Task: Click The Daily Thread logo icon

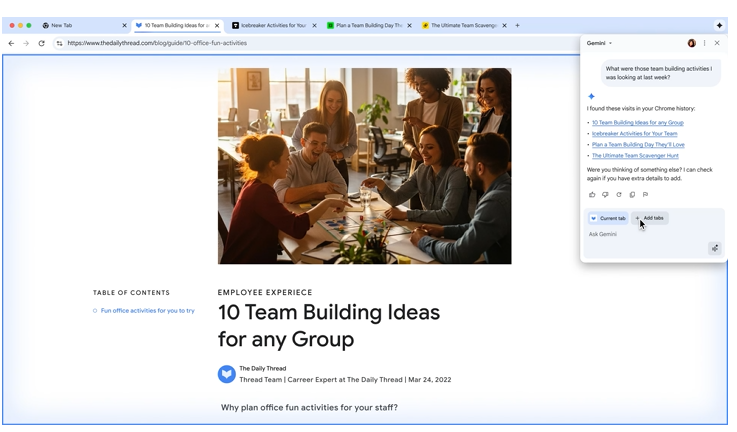Action: click(227, 374)
